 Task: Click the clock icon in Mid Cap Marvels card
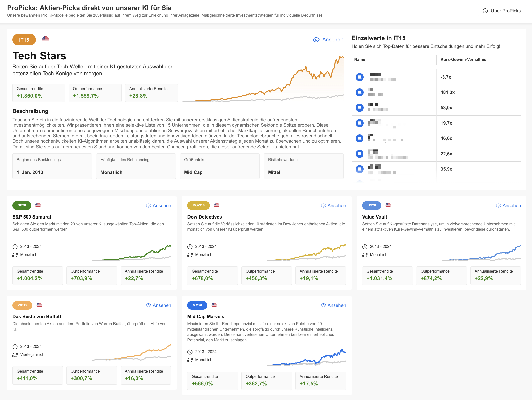190,352
